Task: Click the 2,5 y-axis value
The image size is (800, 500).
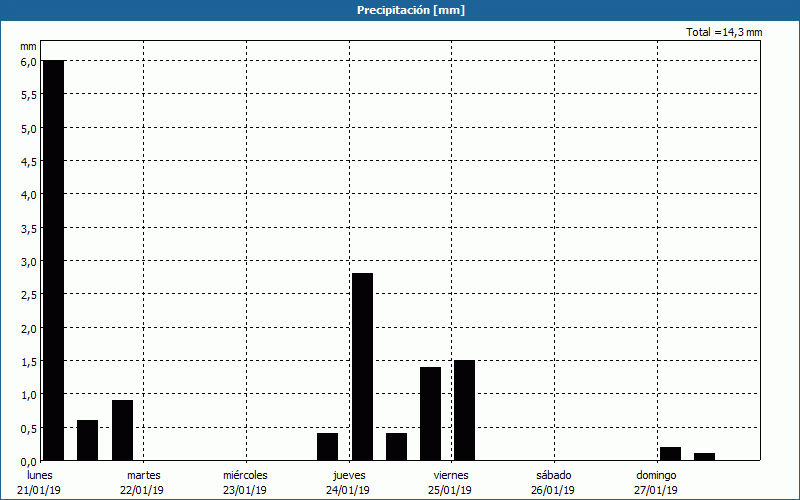Action: pyautogui.click(x=29, y=295)
